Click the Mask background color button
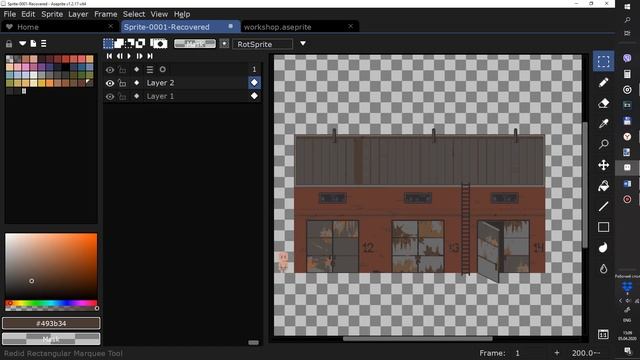The height and width of the screenshot is (360, 640). click(x=51, y=339)
